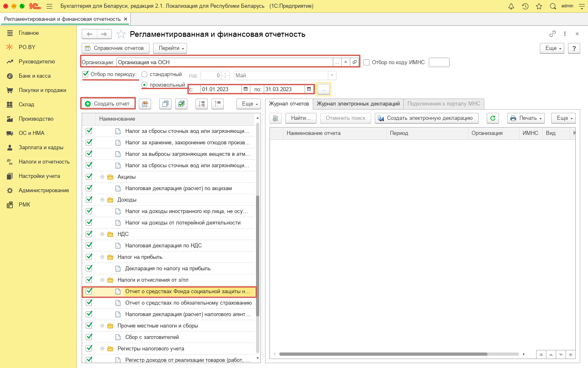Open calendar picker for start date
Screen dimensions: 588x368
[x=245, y=89]
